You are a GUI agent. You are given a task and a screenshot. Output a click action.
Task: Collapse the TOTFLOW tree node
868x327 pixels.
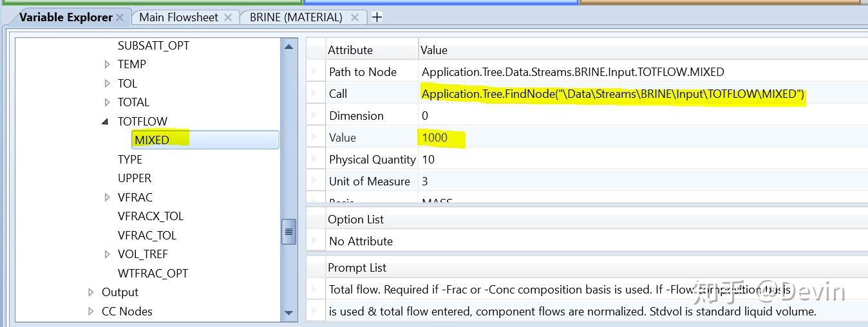tap(106, 122)
